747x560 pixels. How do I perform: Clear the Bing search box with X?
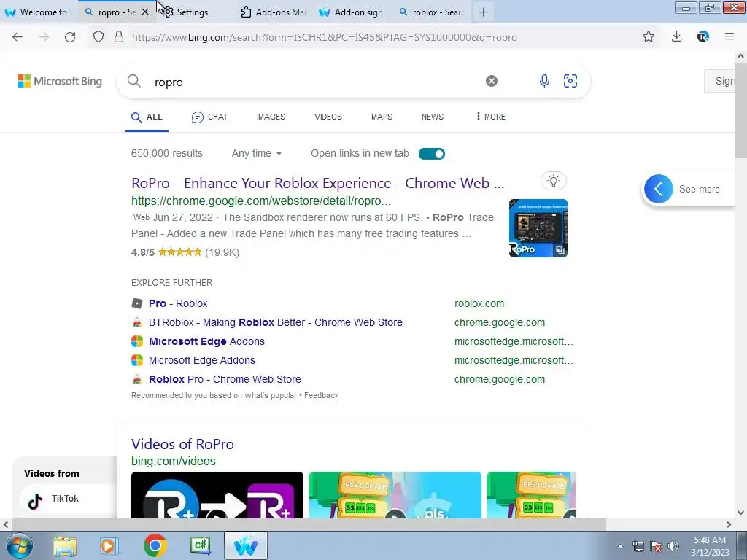(492, 81)
